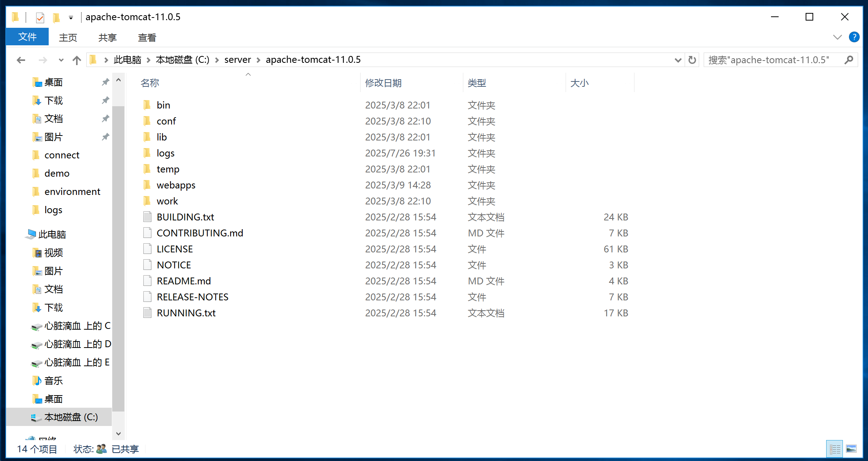
Task: Sort by 修改日期 column header
Action: click(x=383, y=83)
